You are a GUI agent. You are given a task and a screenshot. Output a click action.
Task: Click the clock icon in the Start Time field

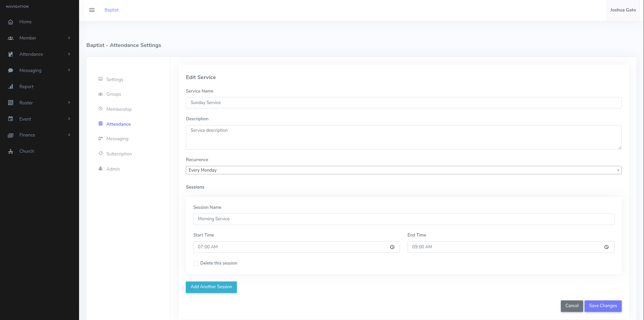pos(392,247)
